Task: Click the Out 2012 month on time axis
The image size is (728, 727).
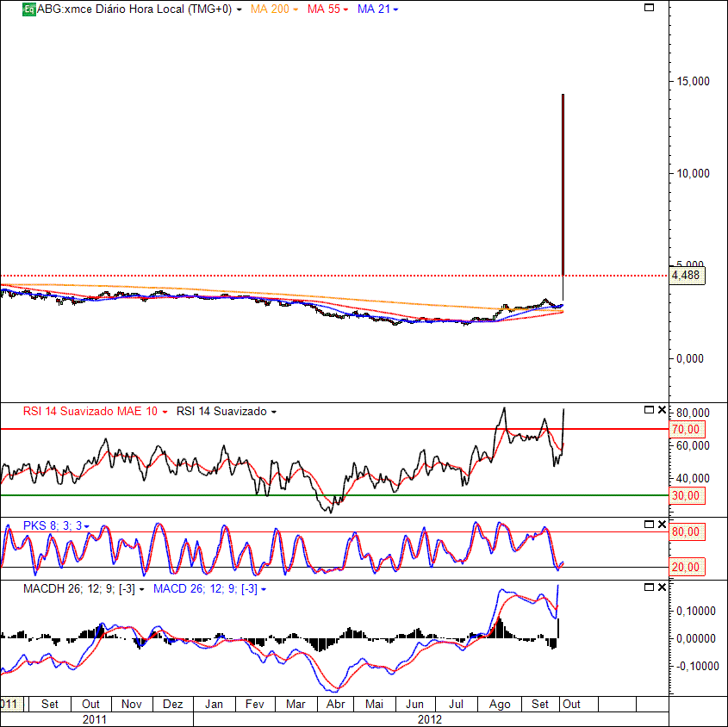Action: (x=571, y=704)
